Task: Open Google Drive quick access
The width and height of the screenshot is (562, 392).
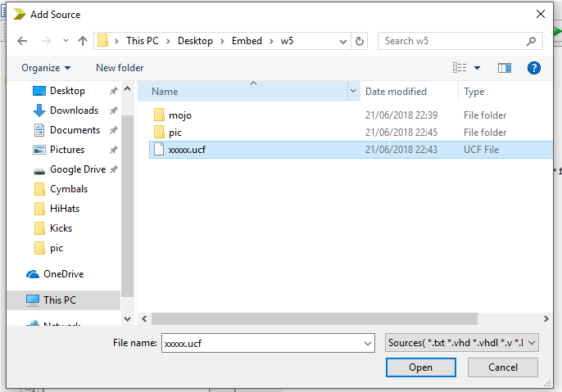Action: point(78,169)
